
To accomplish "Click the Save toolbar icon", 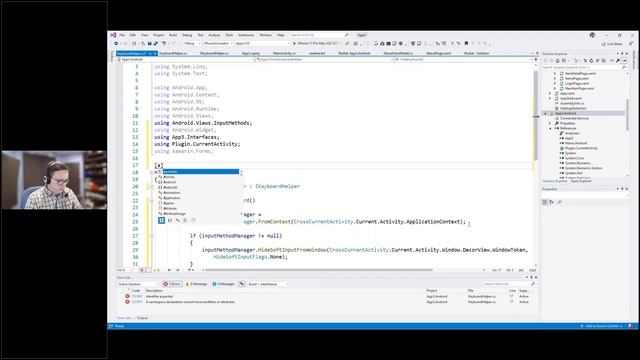I will coord(150,43).
